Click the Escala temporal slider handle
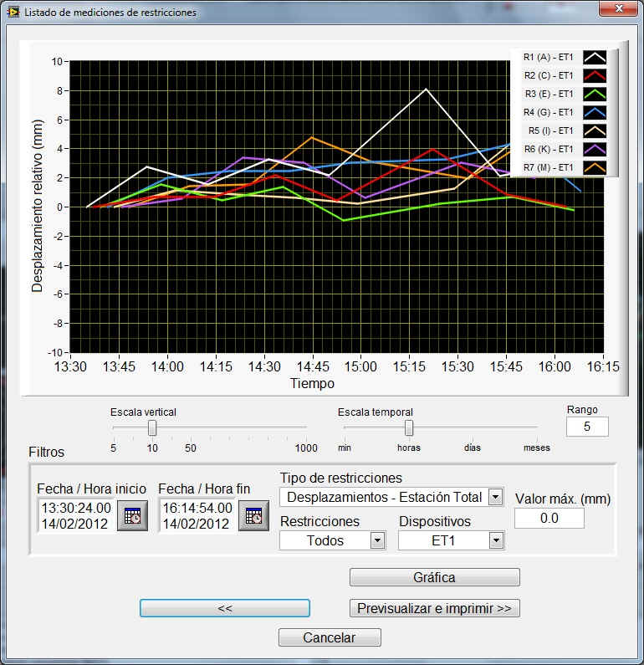This screenshot has width=644, height=665. coord(409,428)
